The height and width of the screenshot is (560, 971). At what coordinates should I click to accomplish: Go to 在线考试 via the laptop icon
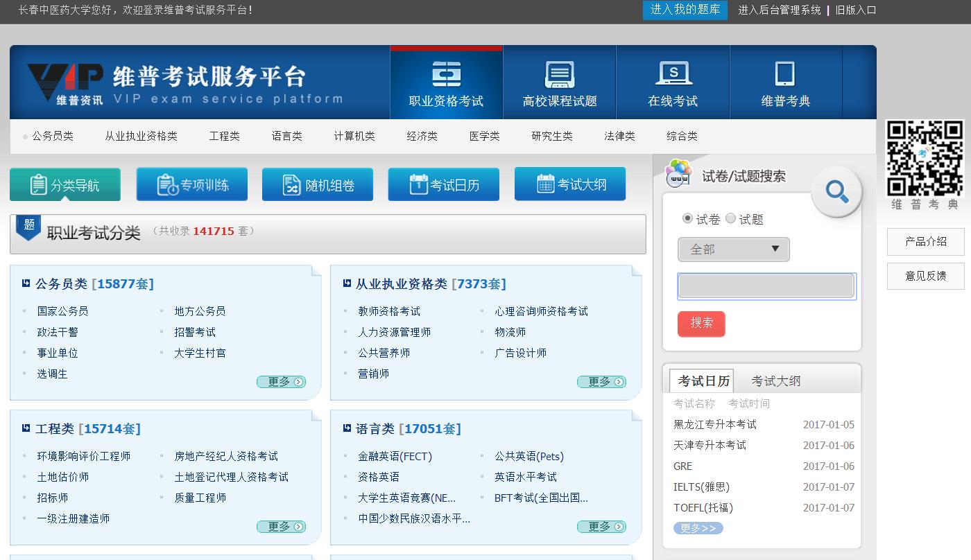point(673,73)
